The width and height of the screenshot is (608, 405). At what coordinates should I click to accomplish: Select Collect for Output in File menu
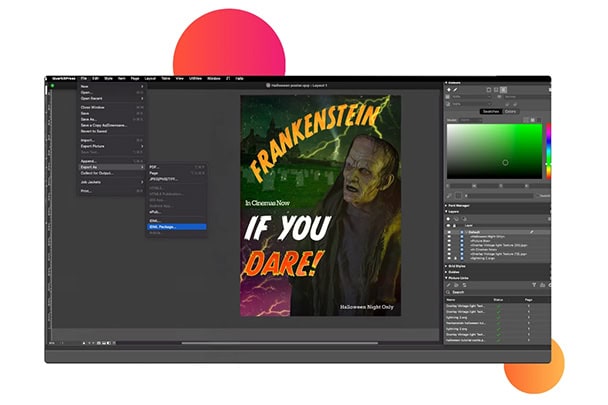pyautogui.click(x=112, y=173)
